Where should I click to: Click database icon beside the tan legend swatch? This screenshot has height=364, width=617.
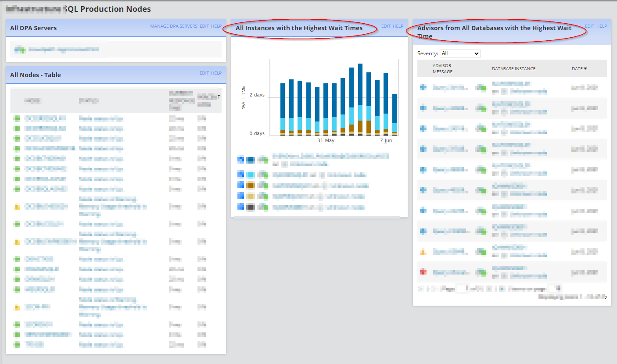pos(263,196)
